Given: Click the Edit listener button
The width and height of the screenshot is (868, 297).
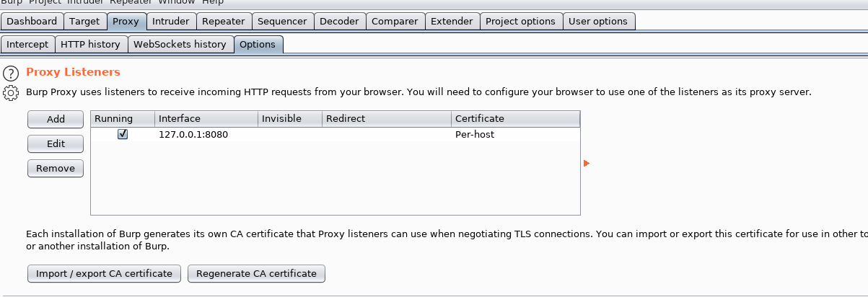Looking at the screenshot, I should tap(56, 143).
